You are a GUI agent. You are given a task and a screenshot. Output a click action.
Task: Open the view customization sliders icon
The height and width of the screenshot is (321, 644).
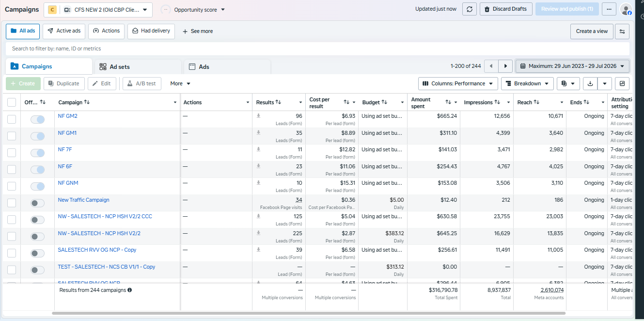(622, 31)
